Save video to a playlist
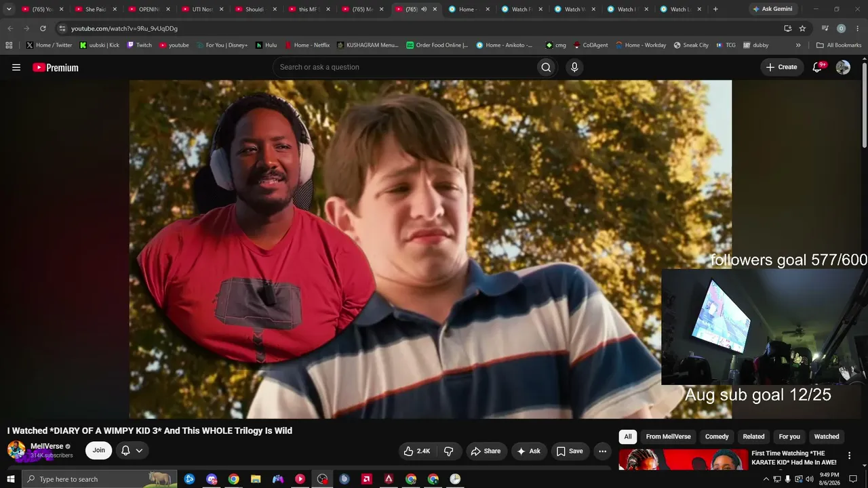868x488 pixels. coord(570,451)
